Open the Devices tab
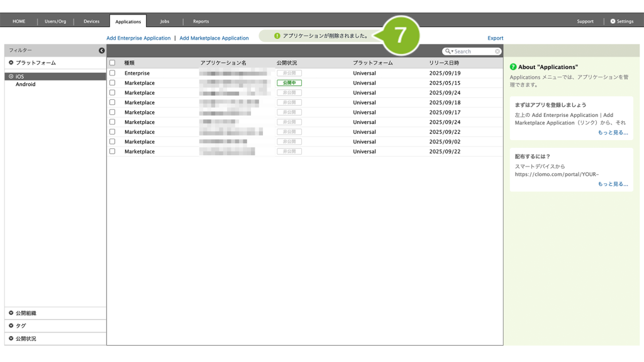The image size is (644, 362). (91, 21)
